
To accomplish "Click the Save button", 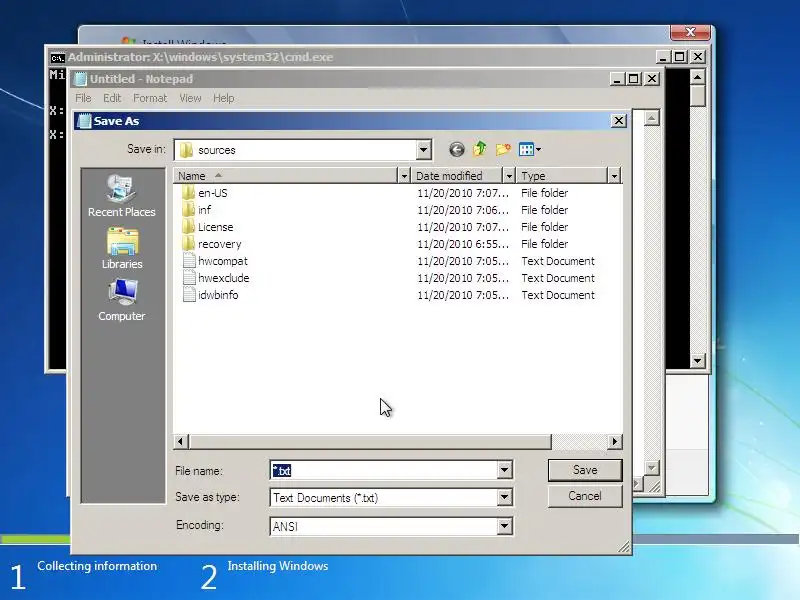I will pos(585,470).
